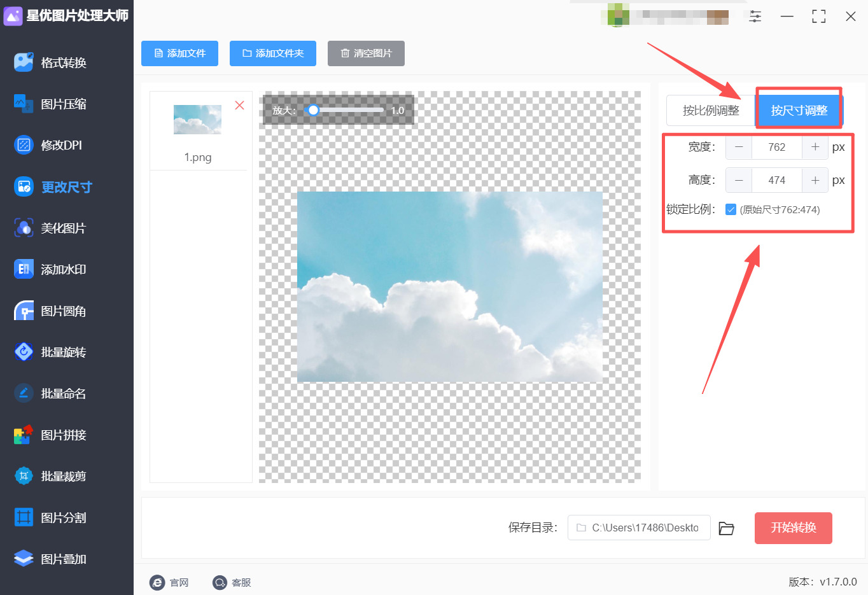Increase 高度 height with plus button
Viewport: 868px width, 595px height.
pyautogui.click(x=815, y=180)
